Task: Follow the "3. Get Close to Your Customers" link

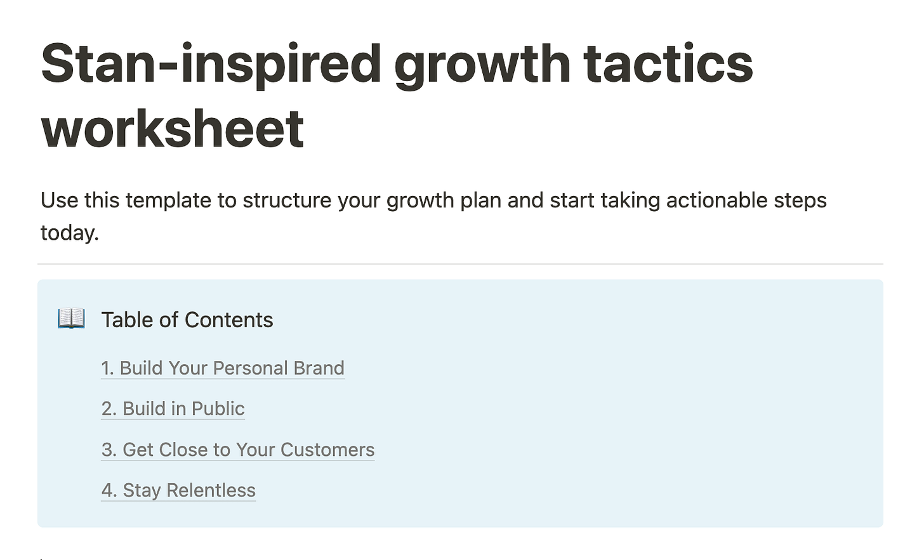Action: [238, 450]
